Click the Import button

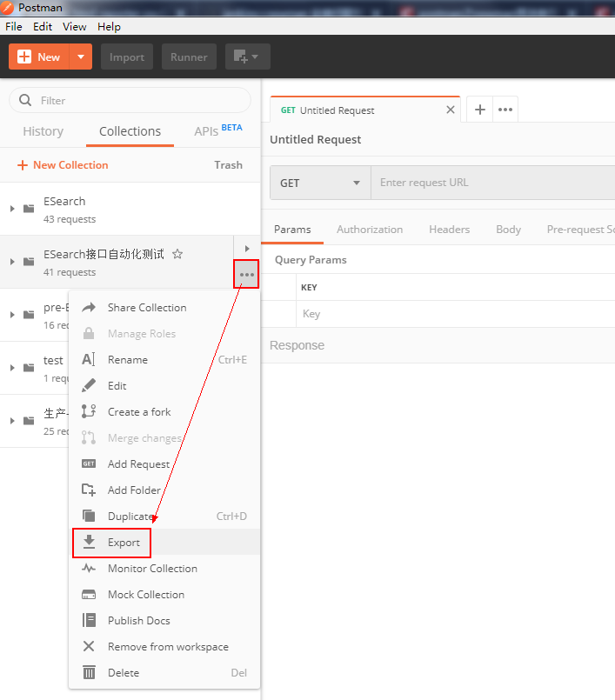(127, 57)
